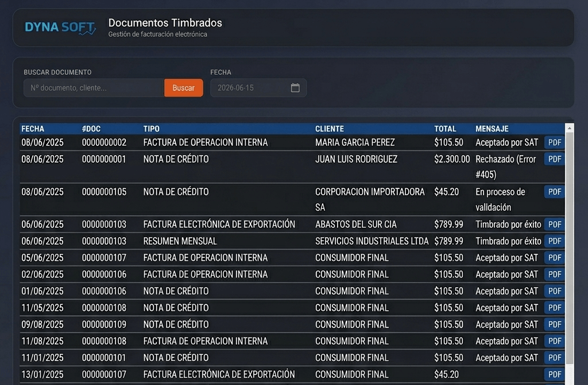Screen dimensions: 588x385
Task: Open PDF for document 0000000002 Maria Garcia
Action: [554, 143]
